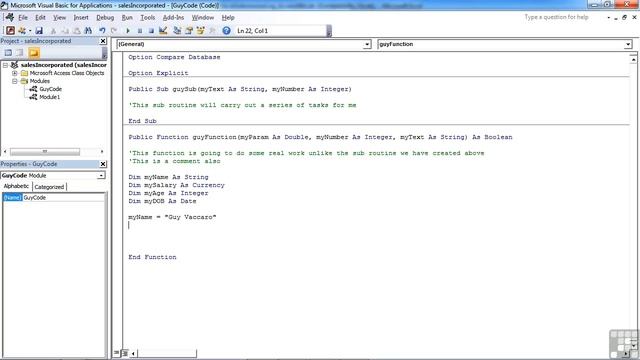Image resolution: width=640 pixels, height=360 pixels.
Task: Click the Project panel horizontal scrollbar thumb
Action: click(x=45, y=151)
